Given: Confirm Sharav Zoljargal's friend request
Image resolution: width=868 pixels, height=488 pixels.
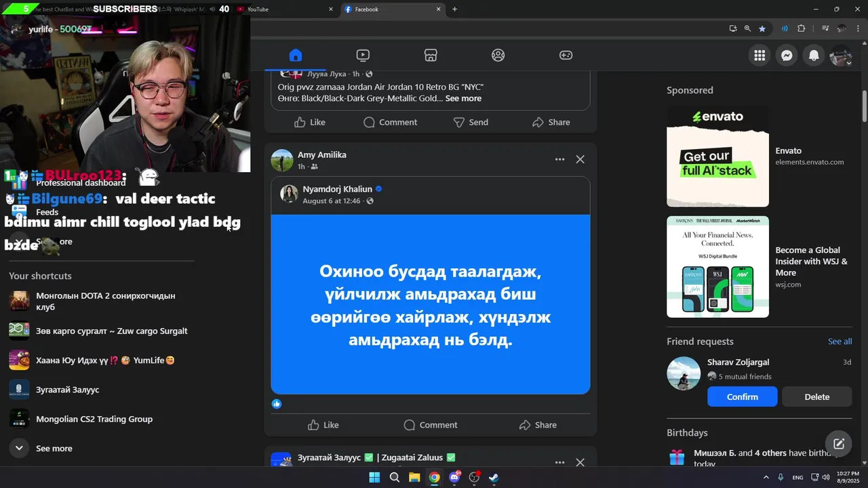Looking at the screenshot, I should click(x=743, y=396).
